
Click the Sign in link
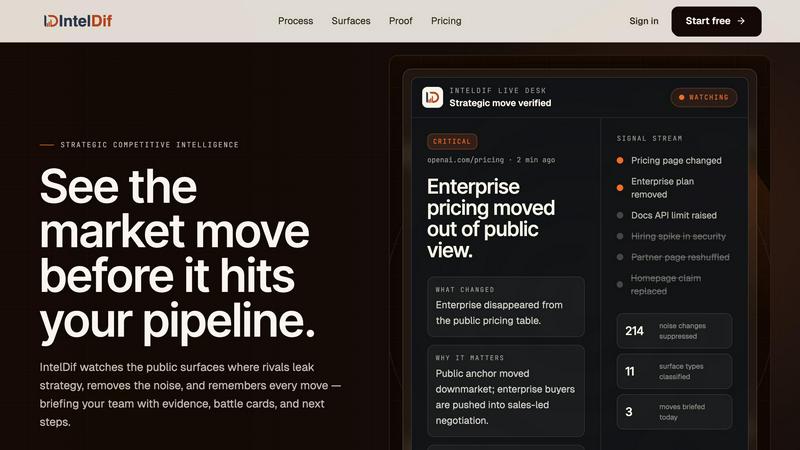pos(643,21)
